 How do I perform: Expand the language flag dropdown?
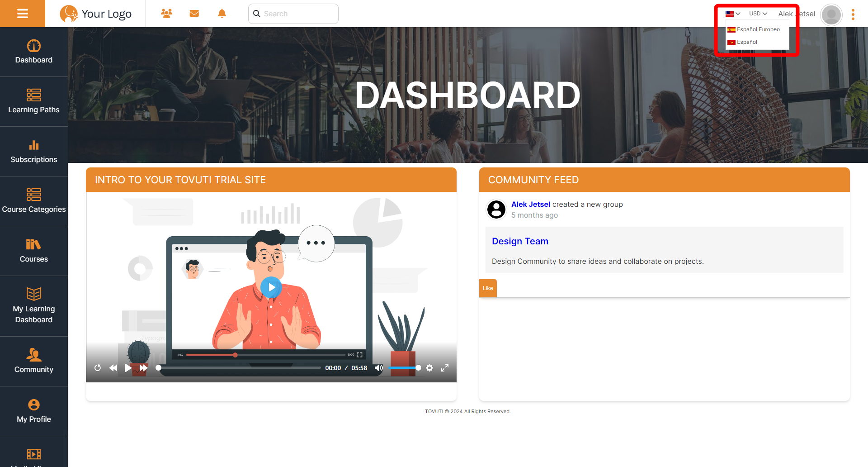click(x=733, y=14)
